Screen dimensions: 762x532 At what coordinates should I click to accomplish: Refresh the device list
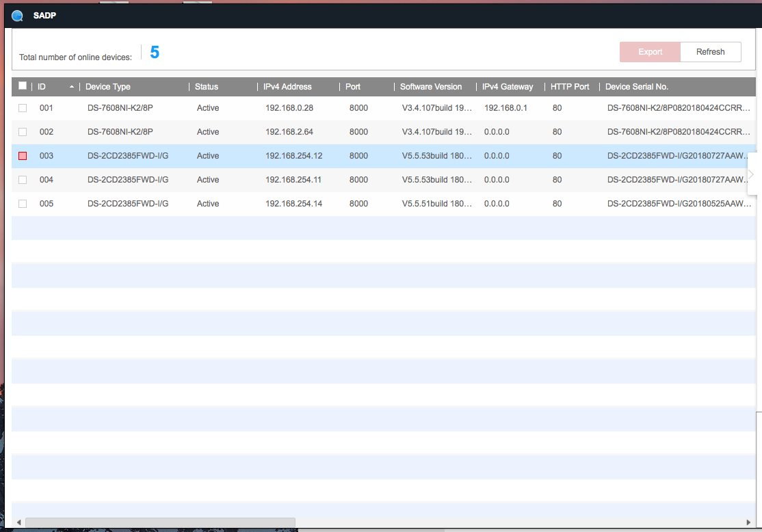pos(710,51)
